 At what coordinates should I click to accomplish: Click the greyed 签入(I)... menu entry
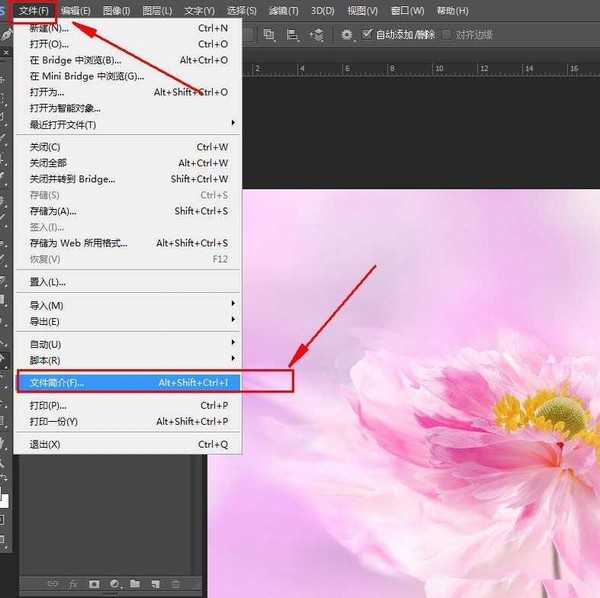point(128,227)
